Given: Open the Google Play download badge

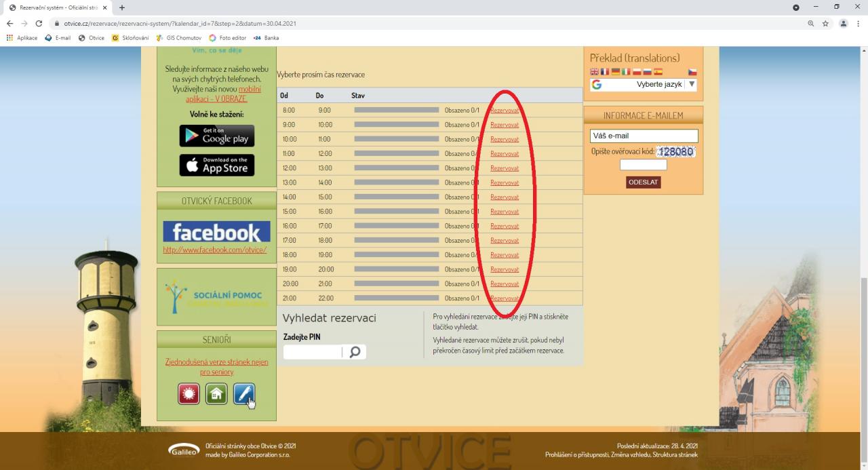Looking at the screenshot, I should [x=217, y=136].
